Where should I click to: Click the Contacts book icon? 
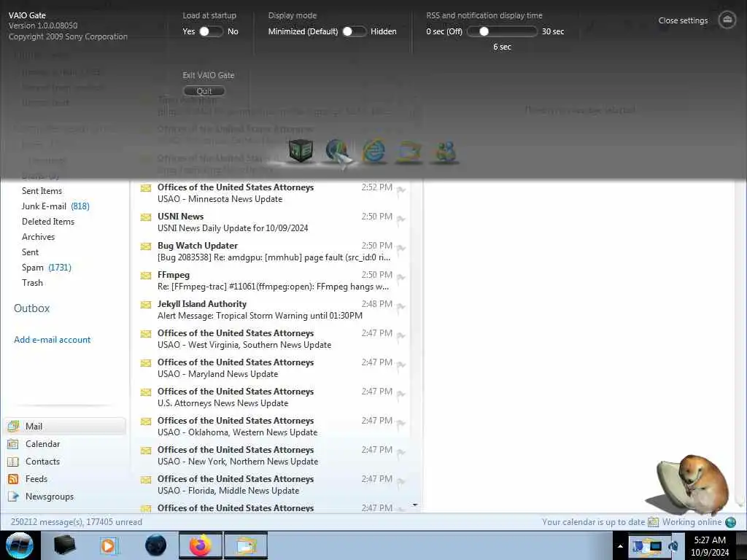click(13, 462)
